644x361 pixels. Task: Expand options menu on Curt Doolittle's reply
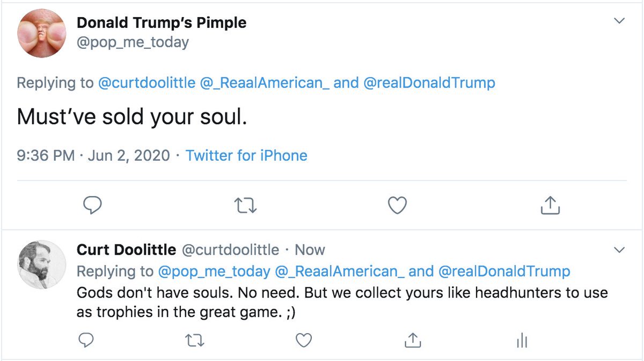point(619,250)
